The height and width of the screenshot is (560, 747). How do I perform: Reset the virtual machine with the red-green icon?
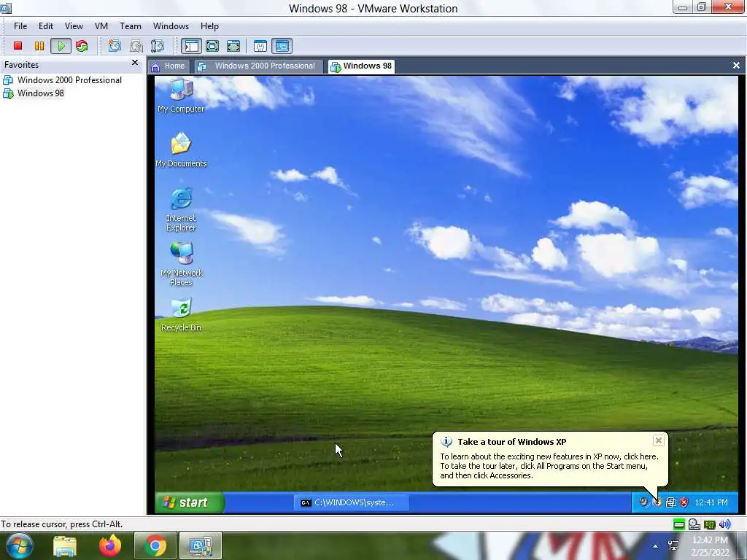click(82, 46)
